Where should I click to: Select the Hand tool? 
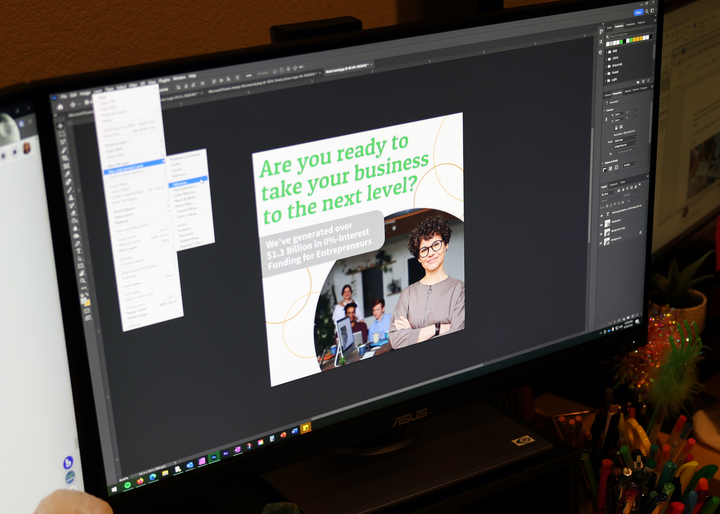tap(82, 273)
